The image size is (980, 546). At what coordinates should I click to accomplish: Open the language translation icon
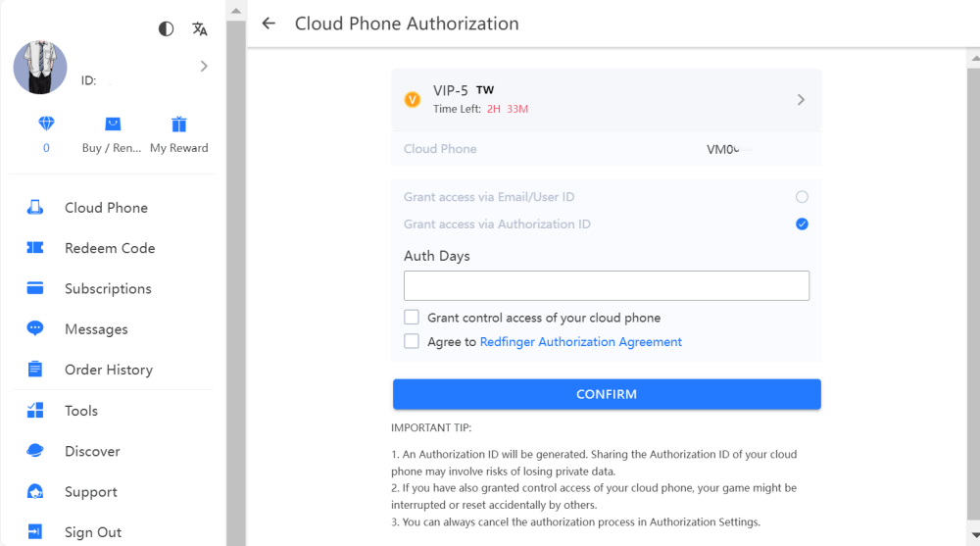199,28
